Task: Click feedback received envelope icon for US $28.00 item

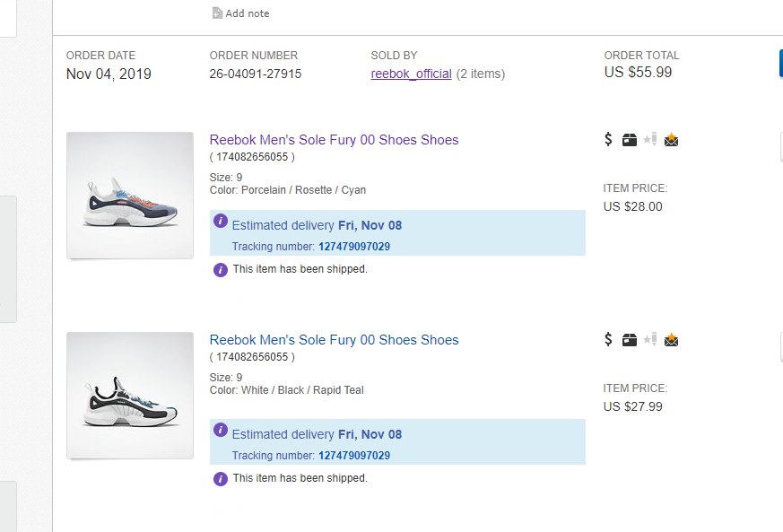Action: click(671, 140)
